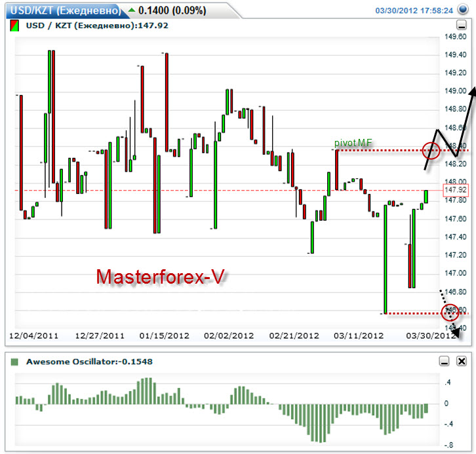
Task: Click the pivot MF label
Action: [x=353, y=143]
